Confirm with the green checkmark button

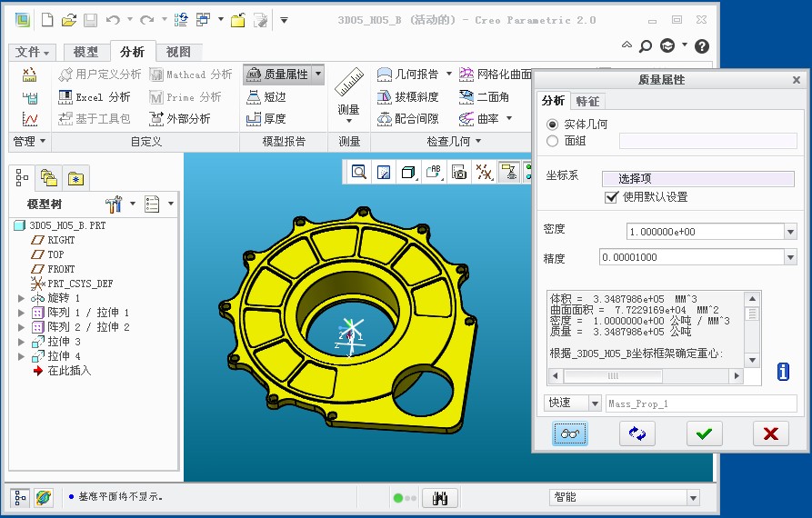click(x=703, y=433)
